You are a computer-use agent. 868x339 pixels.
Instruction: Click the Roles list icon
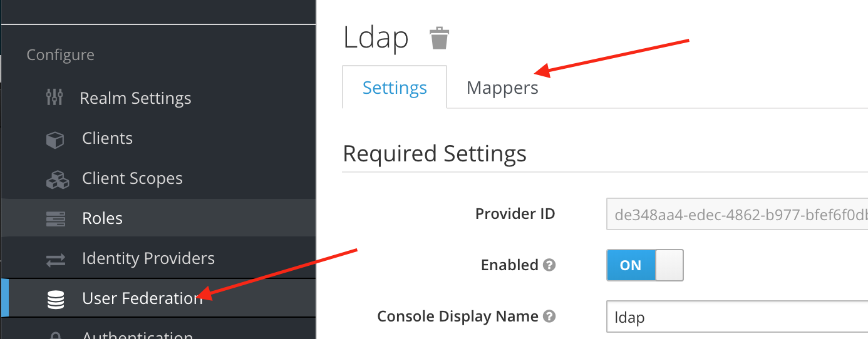tap(56, 219)
